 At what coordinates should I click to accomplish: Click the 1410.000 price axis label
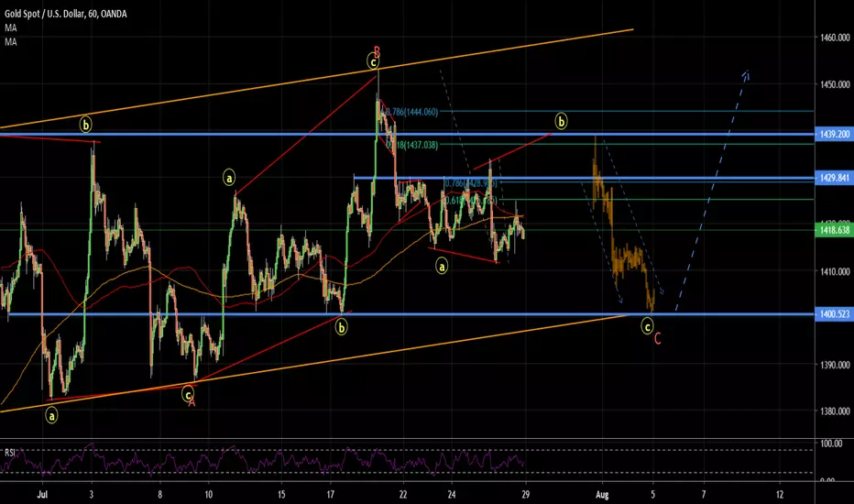(x=835, y=271)
